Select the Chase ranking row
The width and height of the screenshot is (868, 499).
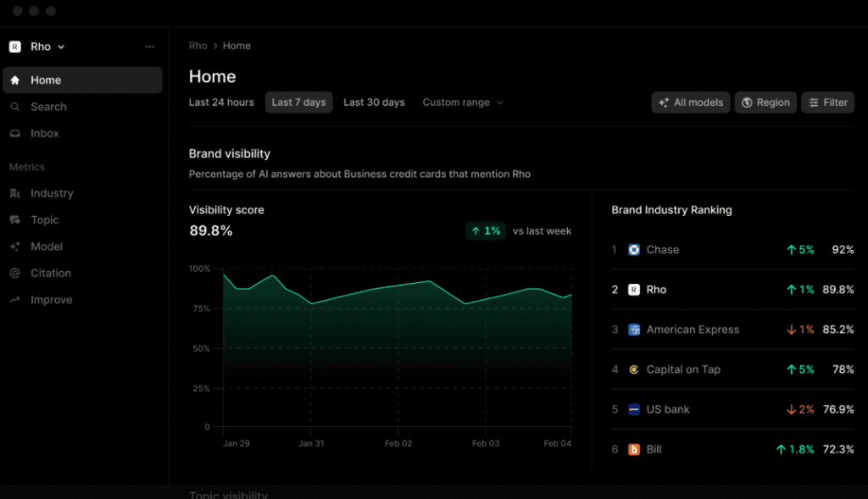pos(732,249)
